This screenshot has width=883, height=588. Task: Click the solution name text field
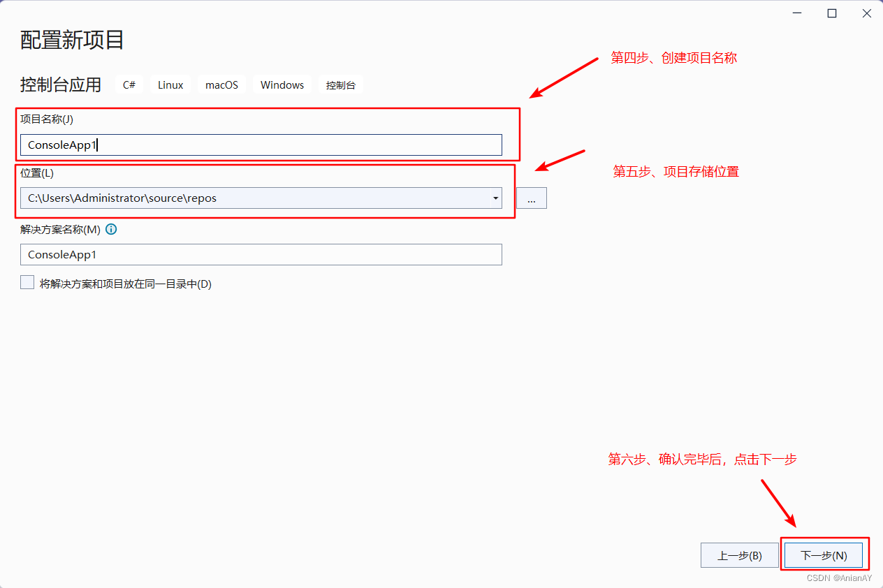coord(261,255)
